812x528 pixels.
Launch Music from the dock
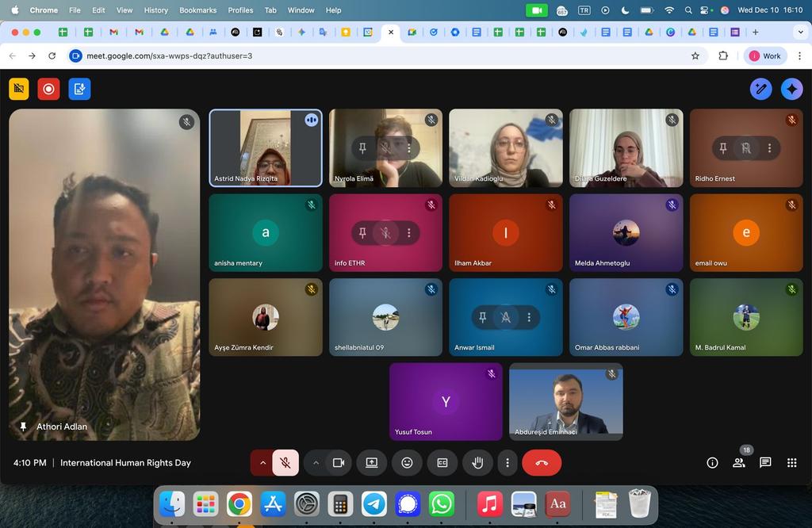tap(489, 503)
